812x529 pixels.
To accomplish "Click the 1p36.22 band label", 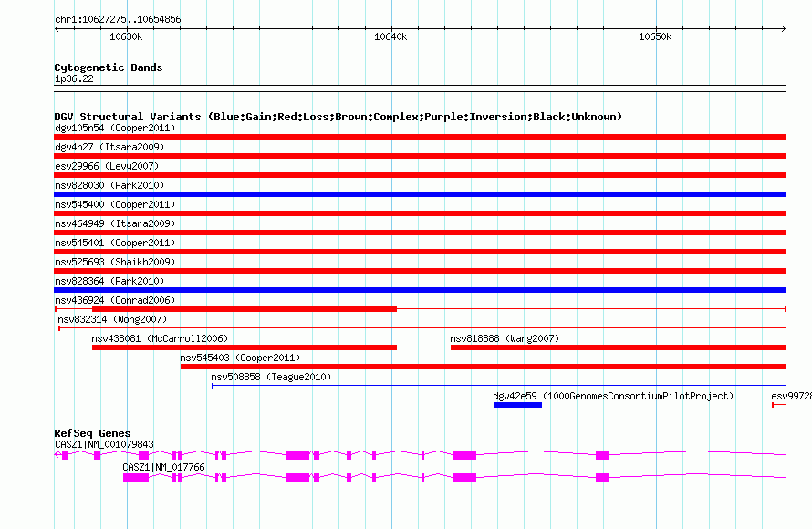I will click(74, 78).
